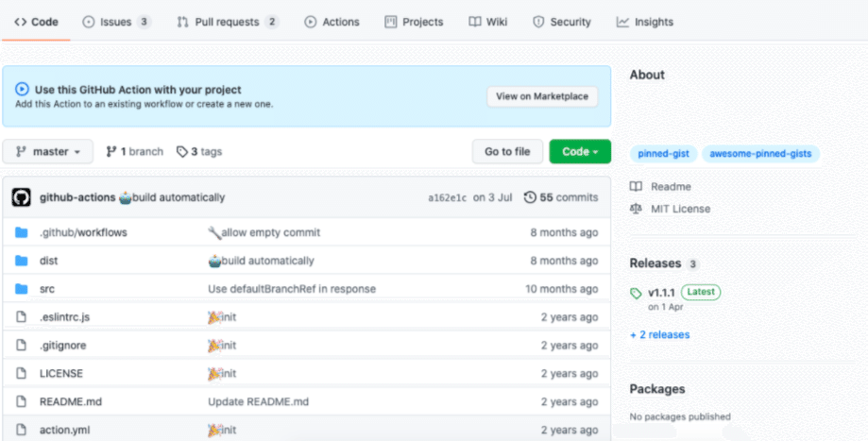Image resolution: width=868 pixels, height=441 pixels.
Task: Click the 8 months ago timestamp for dist
Action: click(x=564, y=261)
